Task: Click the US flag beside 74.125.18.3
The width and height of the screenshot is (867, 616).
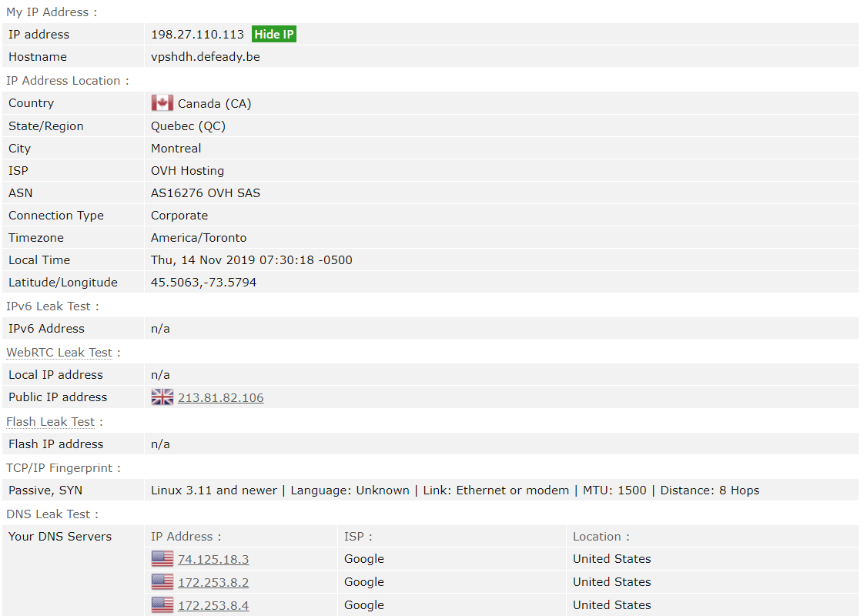Action: 162,559
